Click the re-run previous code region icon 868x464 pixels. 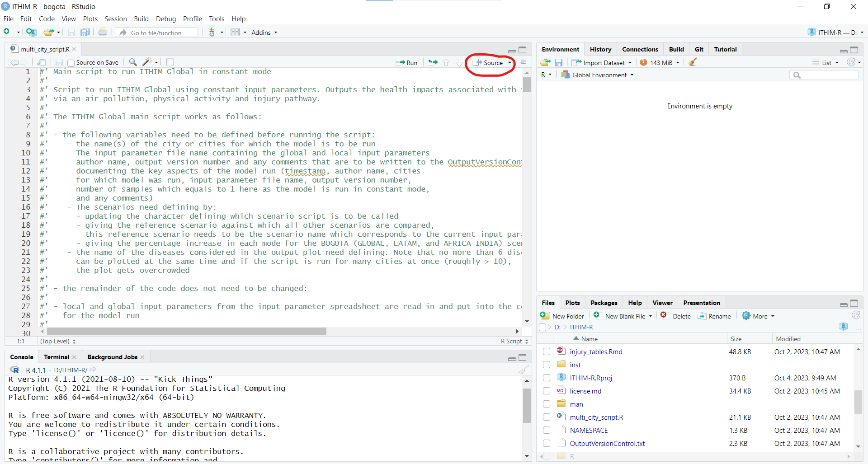click(x=433, y=62)
